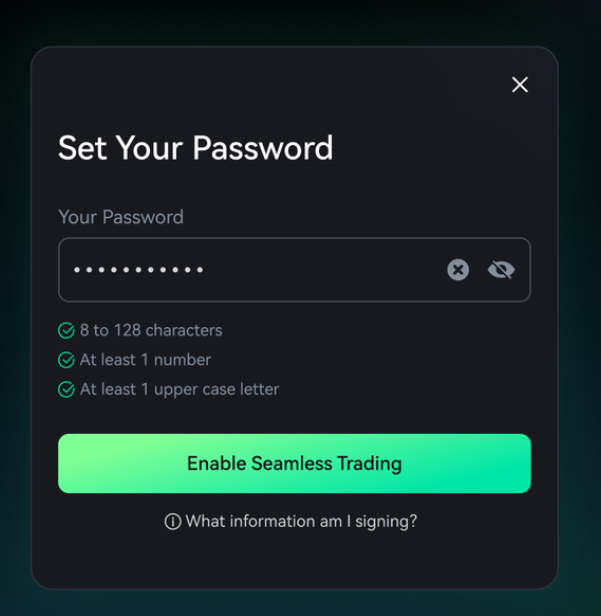Close the Set Your Password dialog
Viewport: 601px width, 616px height.
pos(519,85)
